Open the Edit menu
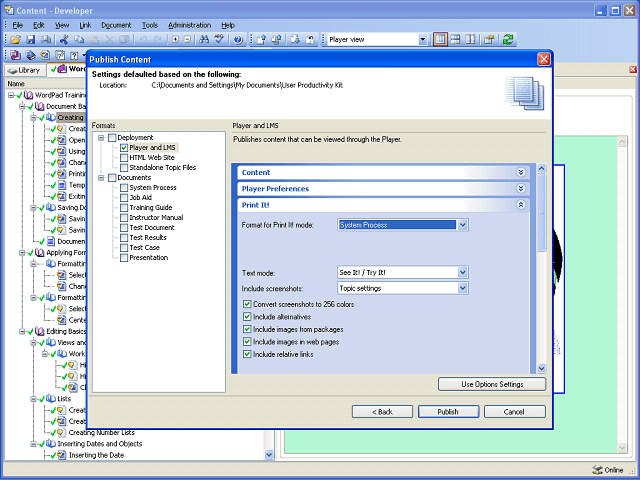The width and height of the screenshot is (640, 480). point(39,25)
